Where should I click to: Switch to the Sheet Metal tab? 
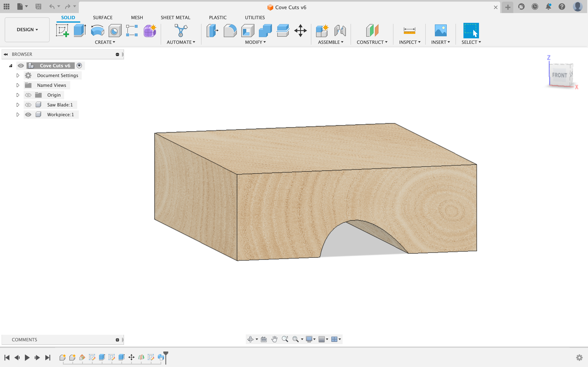(175, 17)
